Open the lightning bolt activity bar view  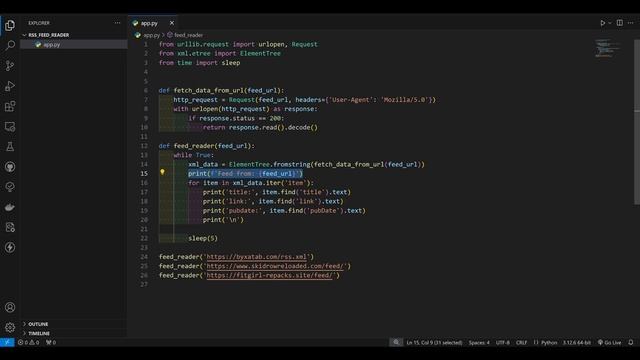[10, 247]
